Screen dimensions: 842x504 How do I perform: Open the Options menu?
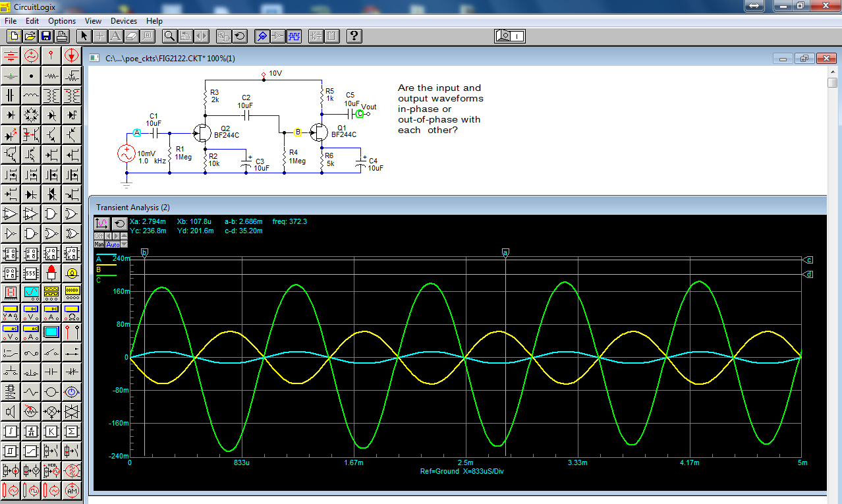pos(62,21)
